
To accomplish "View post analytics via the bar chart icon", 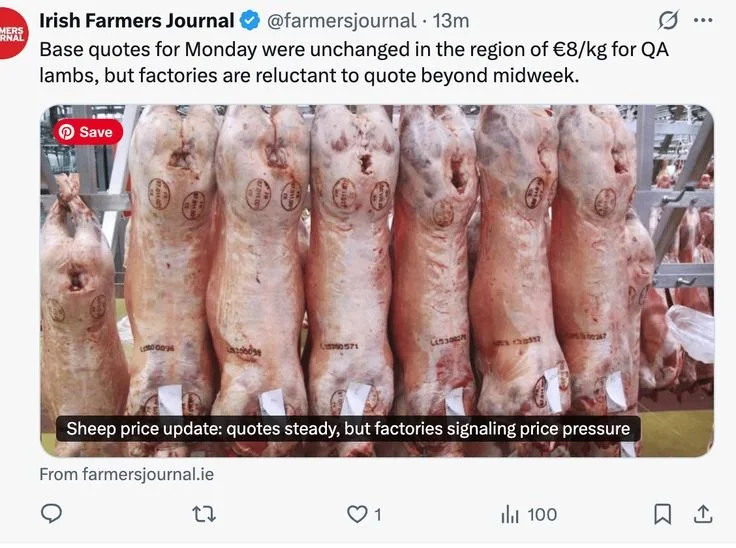I will [x=510, y=514].
